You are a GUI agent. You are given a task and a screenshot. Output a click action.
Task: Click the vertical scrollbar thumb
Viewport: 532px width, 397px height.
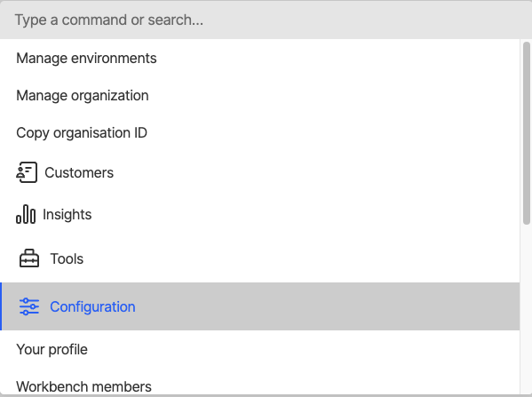[527, 133]
